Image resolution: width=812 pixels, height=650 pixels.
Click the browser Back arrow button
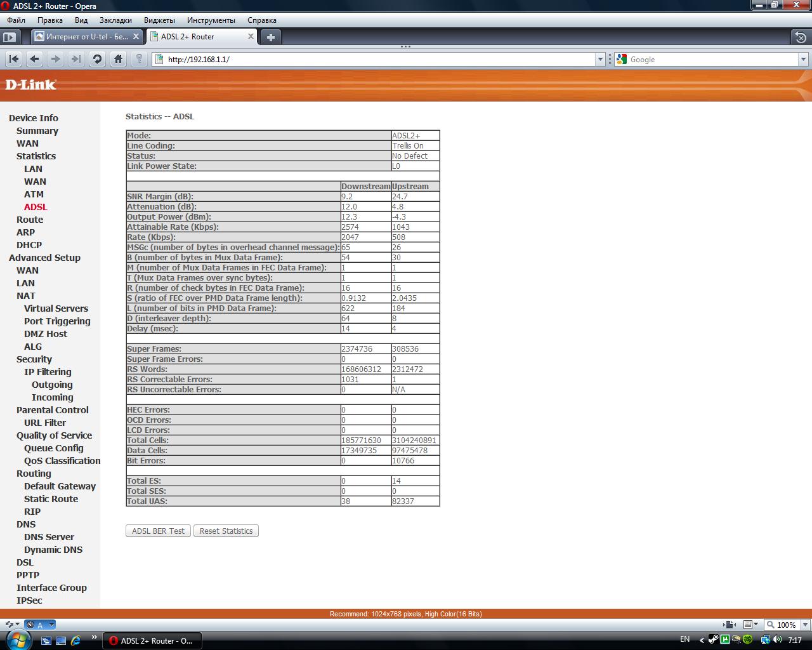tap(35, 59)
